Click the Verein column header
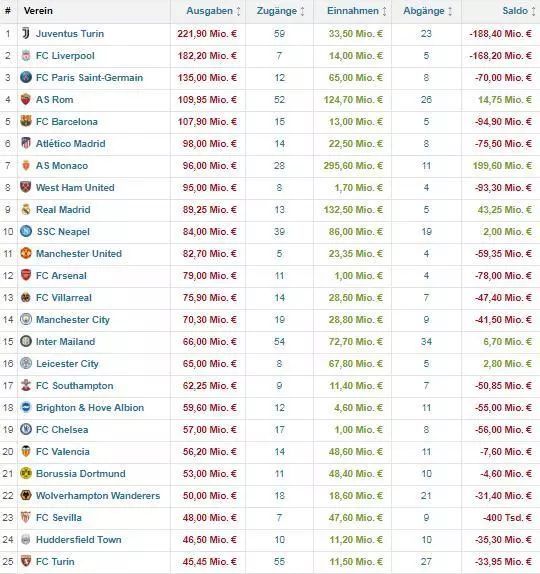Viewport: 540px width, 574px height. point(38,11)
